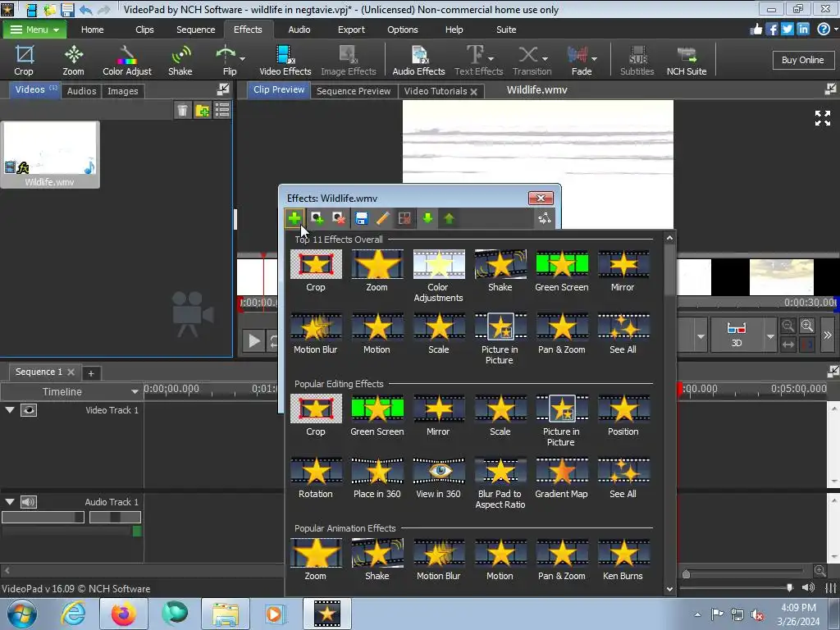Play the clip preview

tap(254, 340)
